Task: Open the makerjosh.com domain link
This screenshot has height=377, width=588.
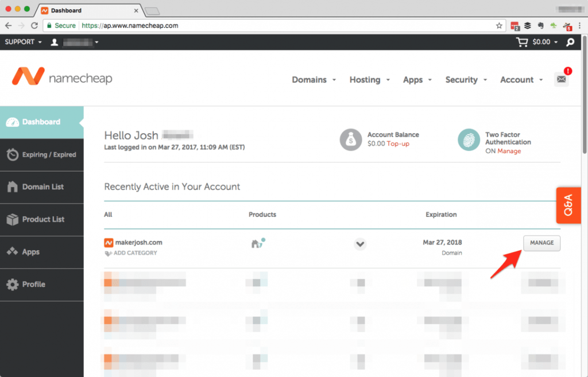Action: [139, 243]
